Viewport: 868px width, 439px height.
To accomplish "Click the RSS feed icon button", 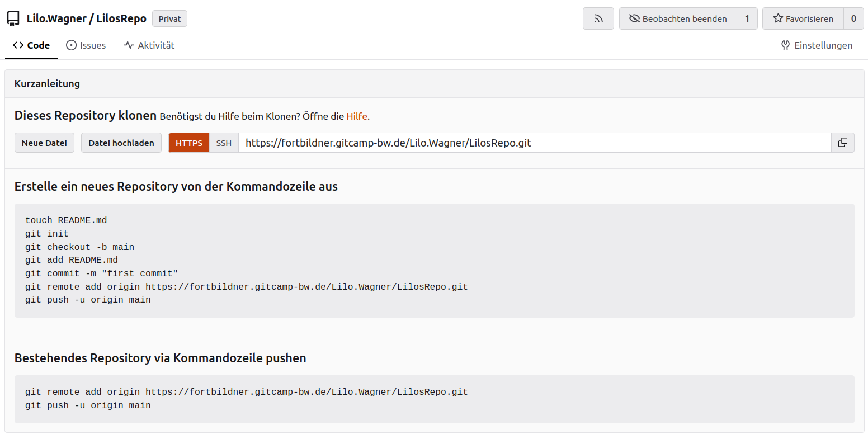I will [598, 18].
